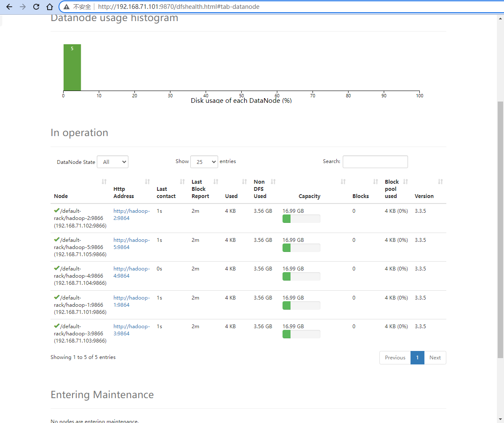Open the DataNode State dropdown
Viewport: 504px width, 423px height.
pyautogui.click(x=112, y=162)
